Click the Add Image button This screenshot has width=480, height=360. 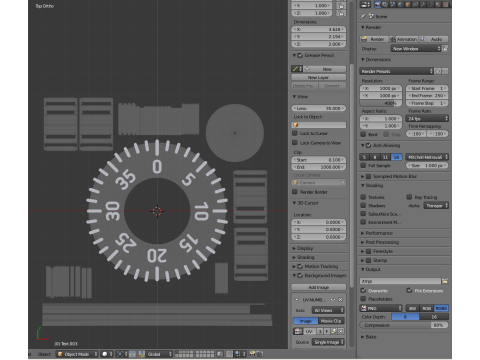tap(319, 287)
